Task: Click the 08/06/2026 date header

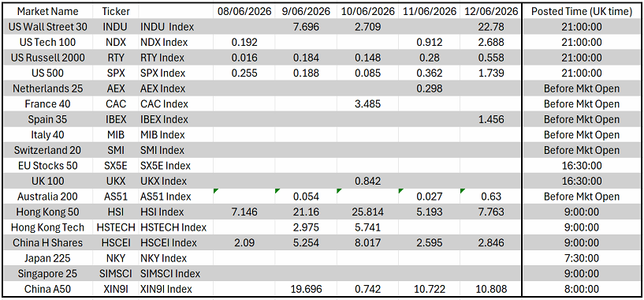Action: (244, 12)
